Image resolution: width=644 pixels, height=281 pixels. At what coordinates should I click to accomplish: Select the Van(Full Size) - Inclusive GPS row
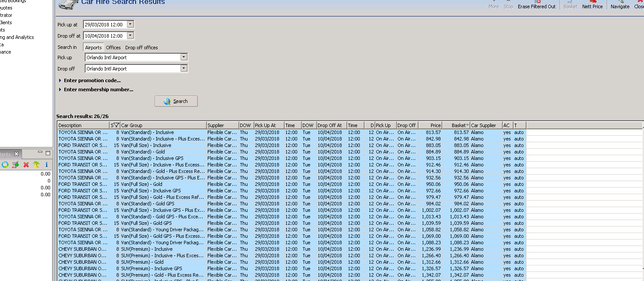(292, 191)
